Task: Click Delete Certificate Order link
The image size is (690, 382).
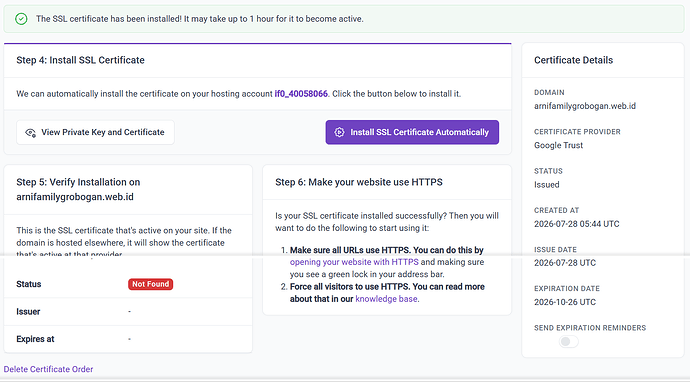Action: click(x=48, y=369)
